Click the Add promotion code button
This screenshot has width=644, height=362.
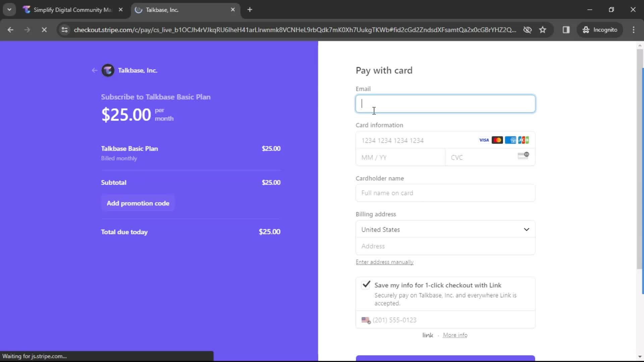(138, 203)
